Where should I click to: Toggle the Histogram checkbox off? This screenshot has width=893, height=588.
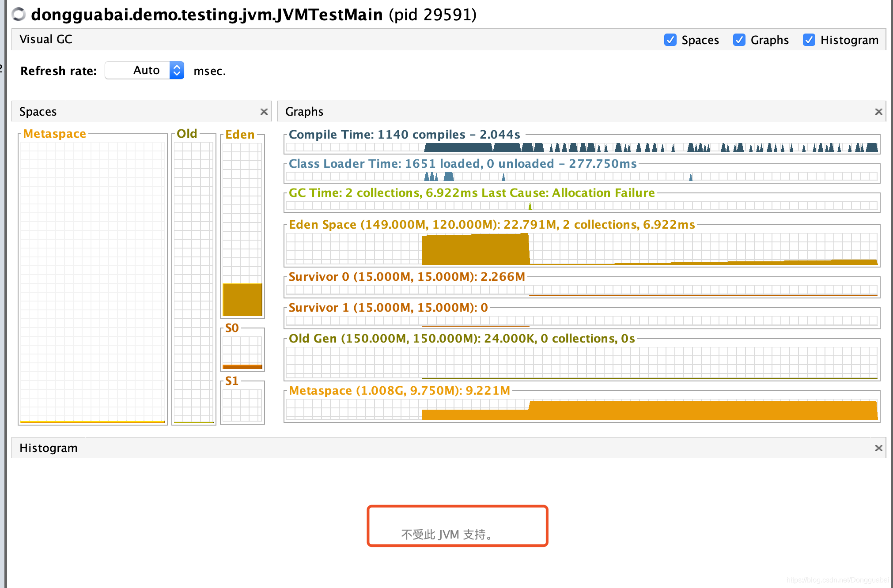(x=809, y=40)
